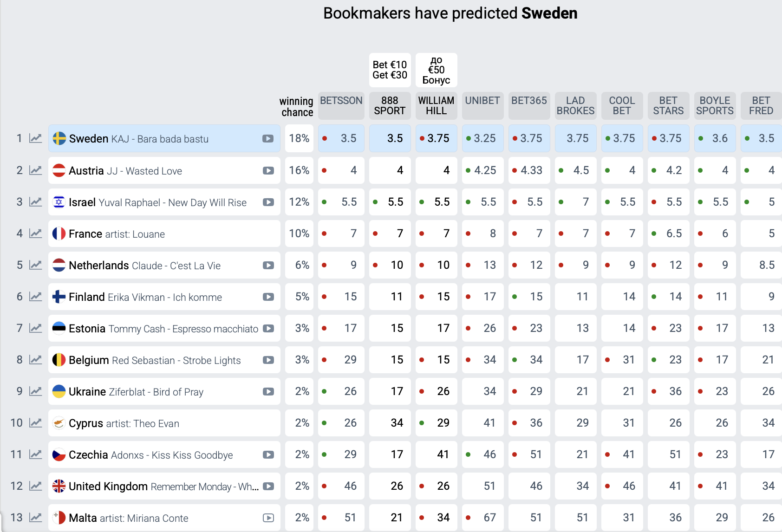Click the Belgium flag icon
This screenshot has height=532, width=782.
click(x=59, y=360)
